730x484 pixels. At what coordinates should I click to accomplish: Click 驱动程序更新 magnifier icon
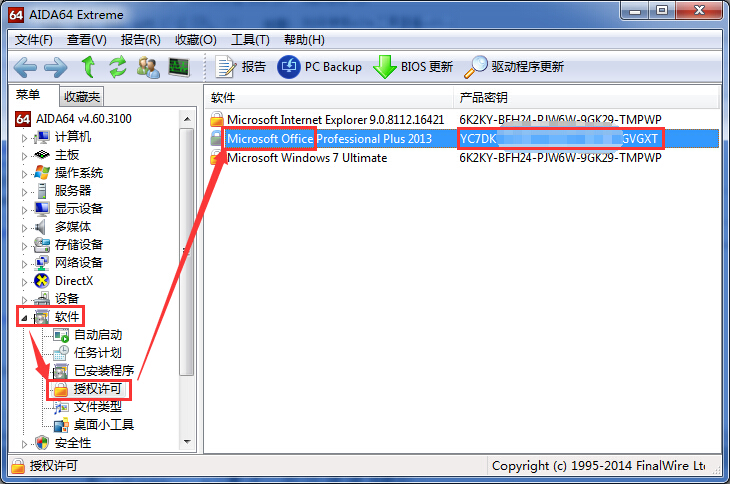[476, 67]
